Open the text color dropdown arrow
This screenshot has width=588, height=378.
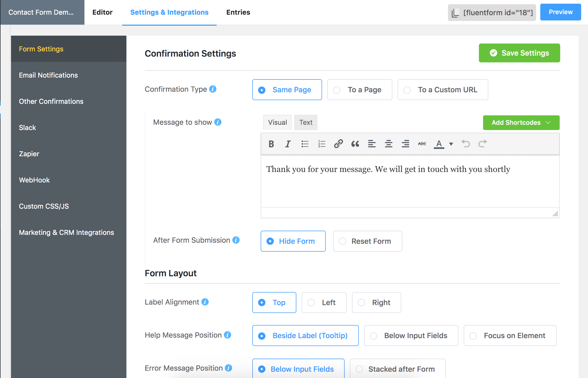click(451, 144)
